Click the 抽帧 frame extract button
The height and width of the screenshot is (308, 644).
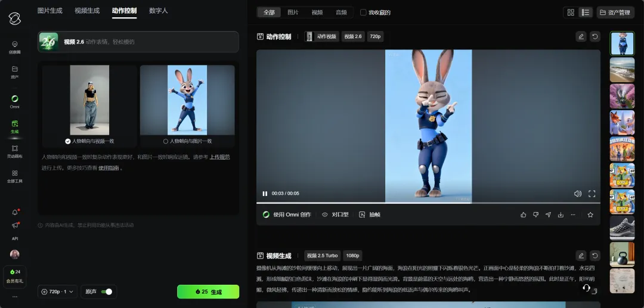tap(370, 214)
